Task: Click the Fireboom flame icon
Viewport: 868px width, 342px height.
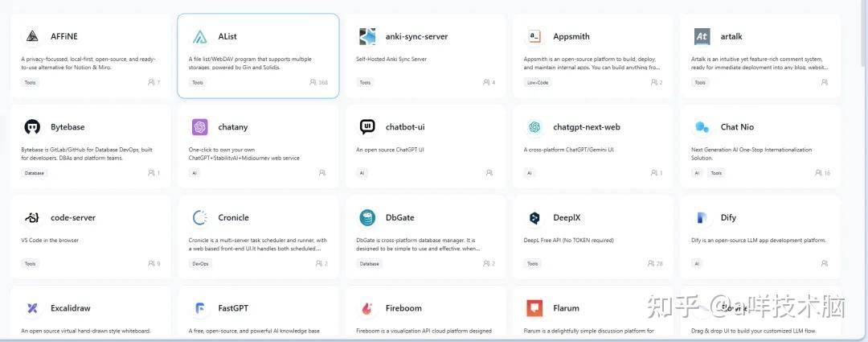Action: click(x=367, y=308)
